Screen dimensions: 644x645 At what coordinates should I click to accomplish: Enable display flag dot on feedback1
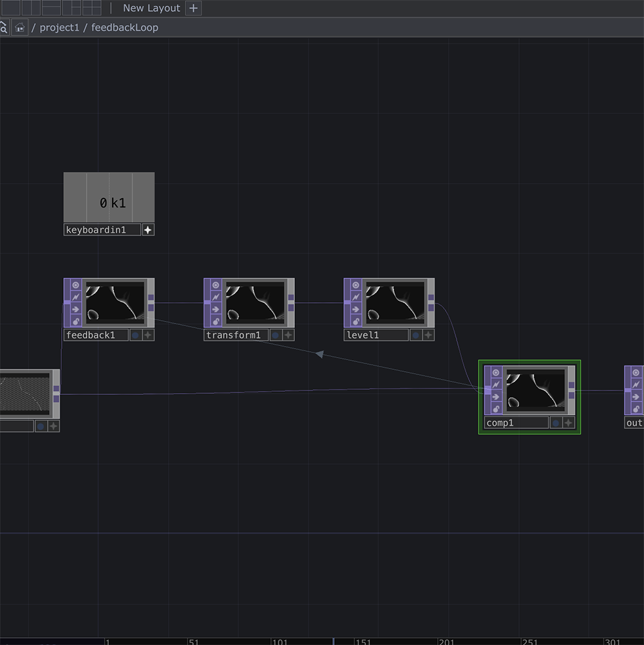tap(135, 335)
